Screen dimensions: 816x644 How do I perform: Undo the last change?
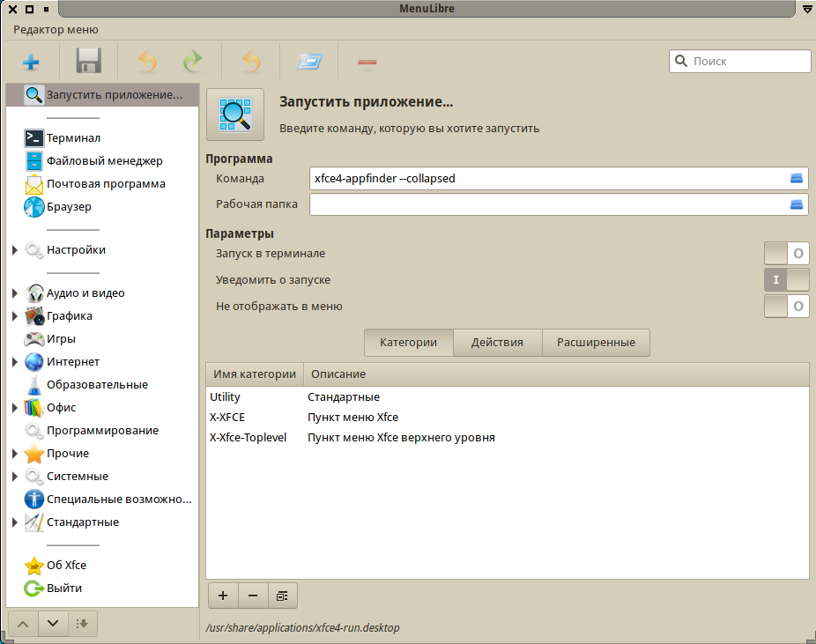pyautogui.click(x=147, y=62)
